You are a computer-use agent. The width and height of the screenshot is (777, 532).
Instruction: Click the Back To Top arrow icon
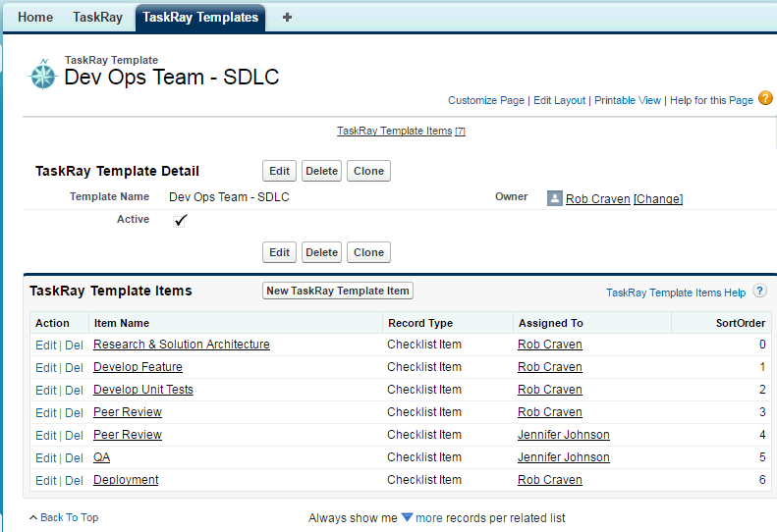coord(33,517)
